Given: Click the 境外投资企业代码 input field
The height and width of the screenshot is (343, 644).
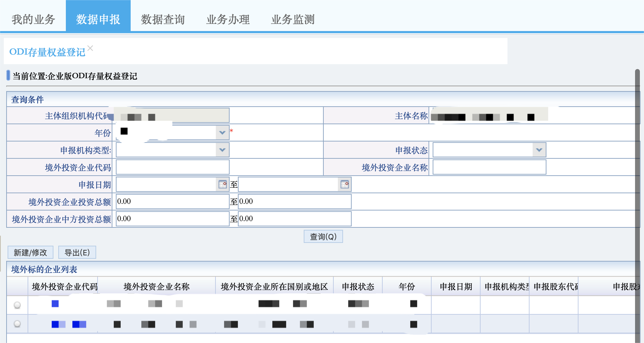Looking at the screenshot, I should click(173, 167).
